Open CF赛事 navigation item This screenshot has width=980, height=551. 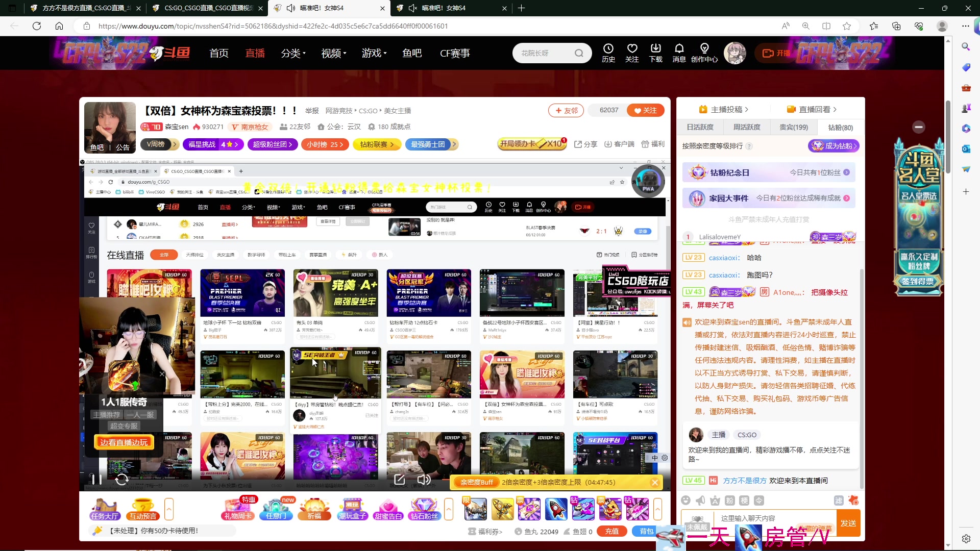pyautogui.click(x=455, y=53)
